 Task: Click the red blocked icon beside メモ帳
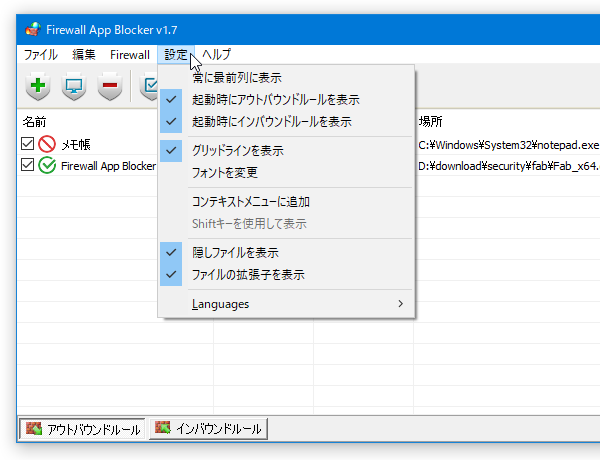47,144
